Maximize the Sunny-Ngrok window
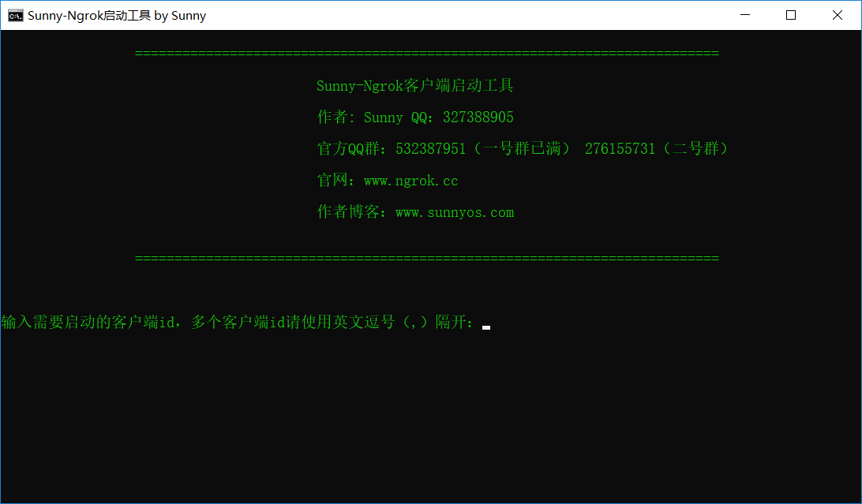The height and width of the screenshot is (504, 862). point(790,15)
